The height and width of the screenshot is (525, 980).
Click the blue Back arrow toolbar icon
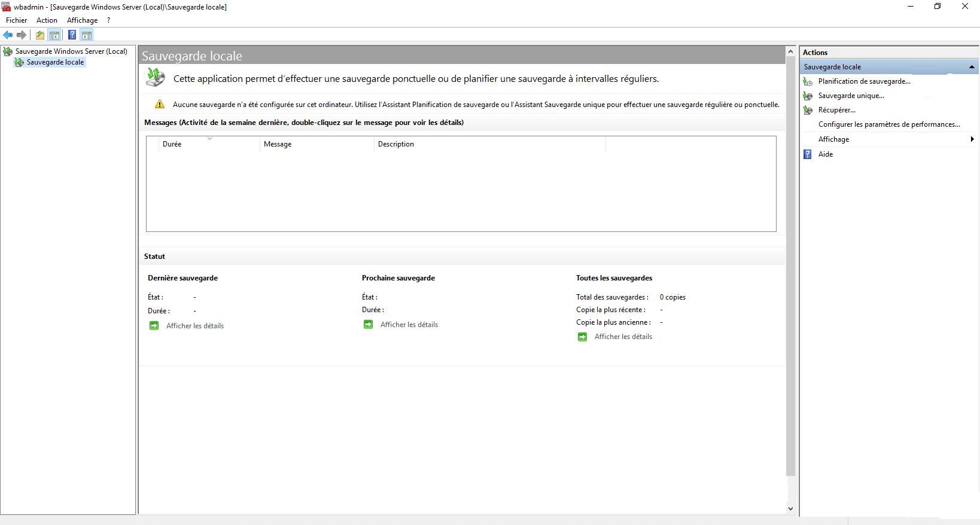coord(8,35)
